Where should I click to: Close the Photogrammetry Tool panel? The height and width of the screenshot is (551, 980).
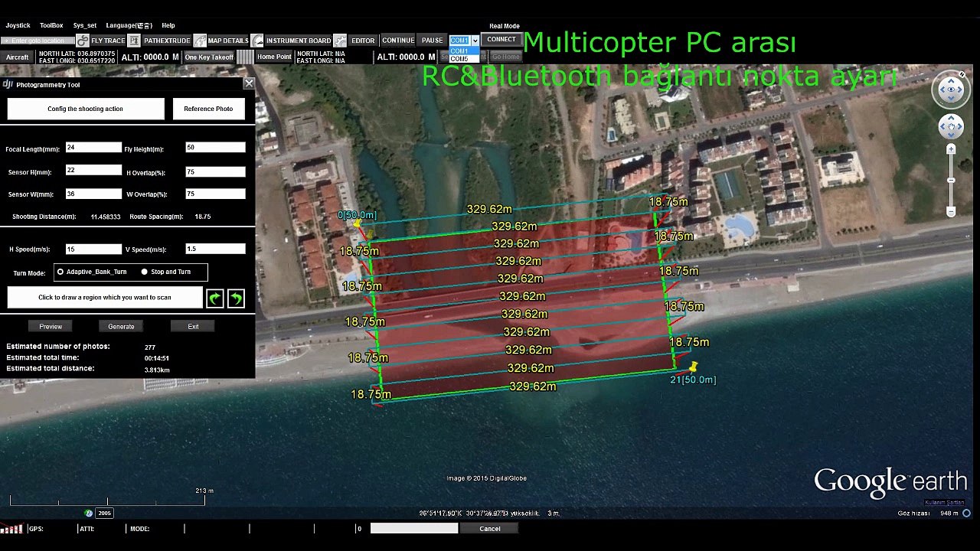coord(249,83)
